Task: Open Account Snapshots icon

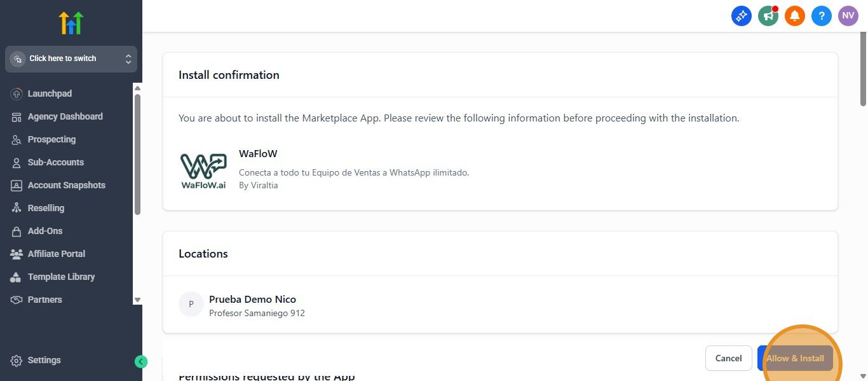Action: 17,185
